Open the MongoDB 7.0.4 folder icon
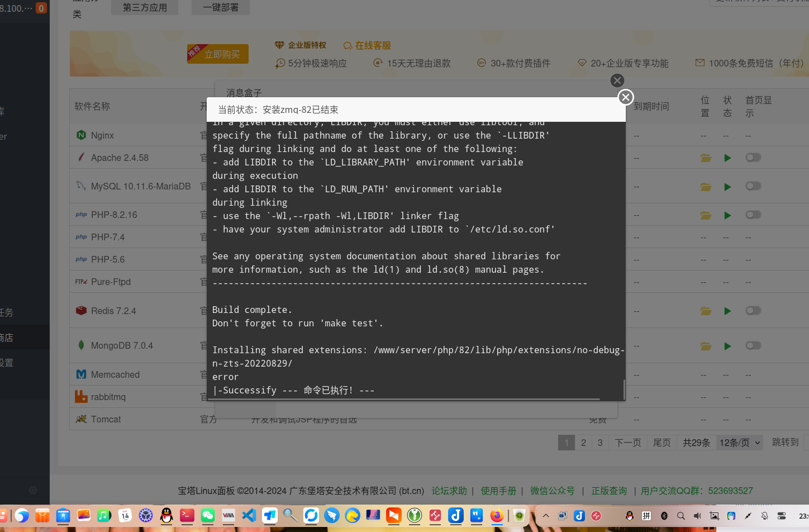Viewport: 809px width, 532px height. [x=706, y=346]
